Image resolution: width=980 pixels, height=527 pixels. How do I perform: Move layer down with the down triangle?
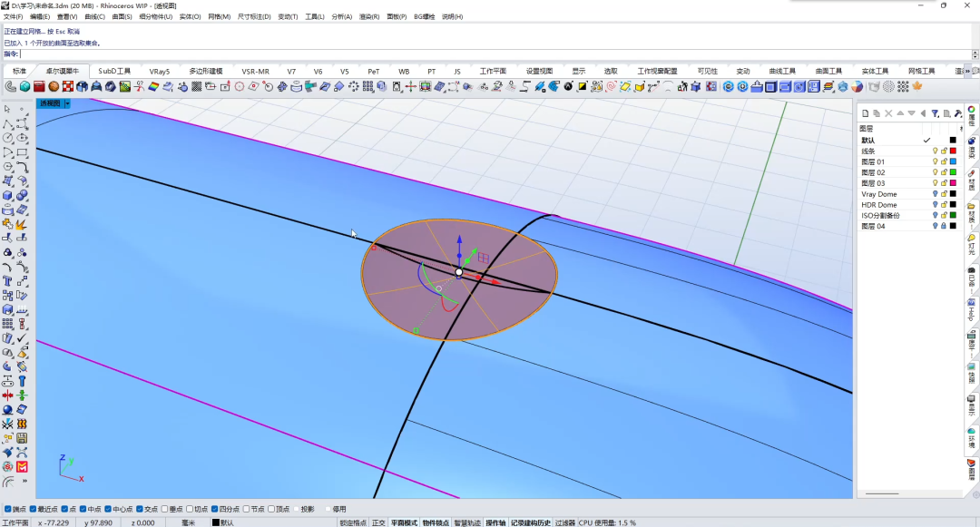(x=911, y=113)
